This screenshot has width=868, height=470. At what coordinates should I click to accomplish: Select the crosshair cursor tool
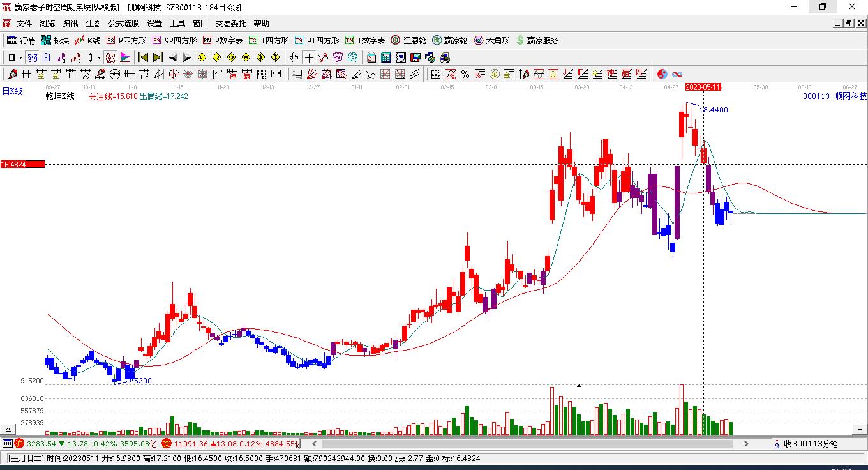[x=309, y=57]
